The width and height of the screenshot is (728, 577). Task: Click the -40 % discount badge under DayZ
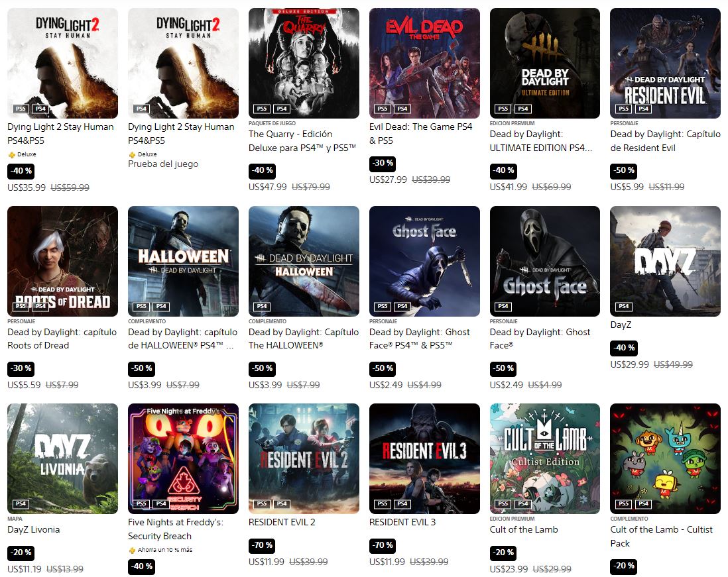[x=623, y=348]
